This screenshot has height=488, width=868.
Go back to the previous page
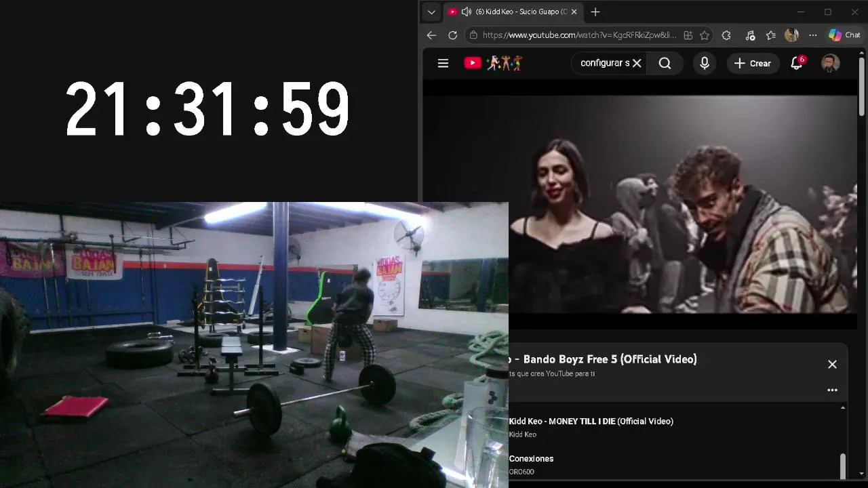point(431,35)
